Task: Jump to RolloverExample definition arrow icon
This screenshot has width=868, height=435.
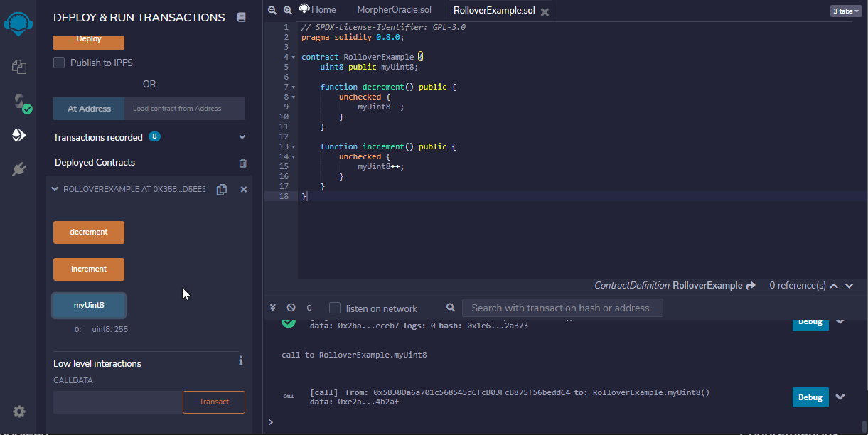Action: coord(751,285)
